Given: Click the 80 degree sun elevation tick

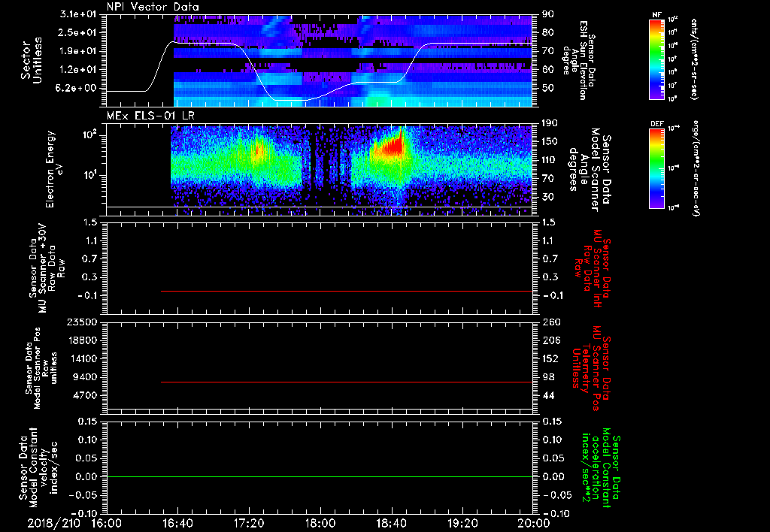Looking at the screenshot, I should (x=548, y=32).
